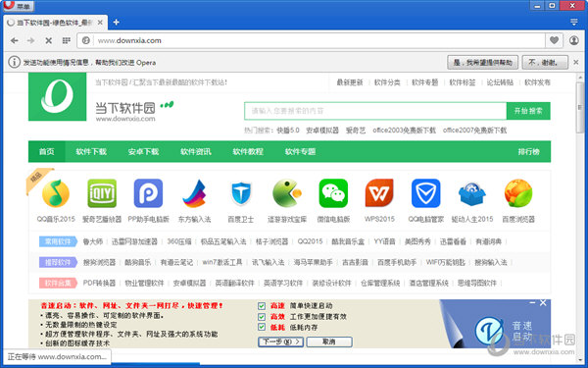Stop loading the page
588x368 pixels.
pos(49,40)
